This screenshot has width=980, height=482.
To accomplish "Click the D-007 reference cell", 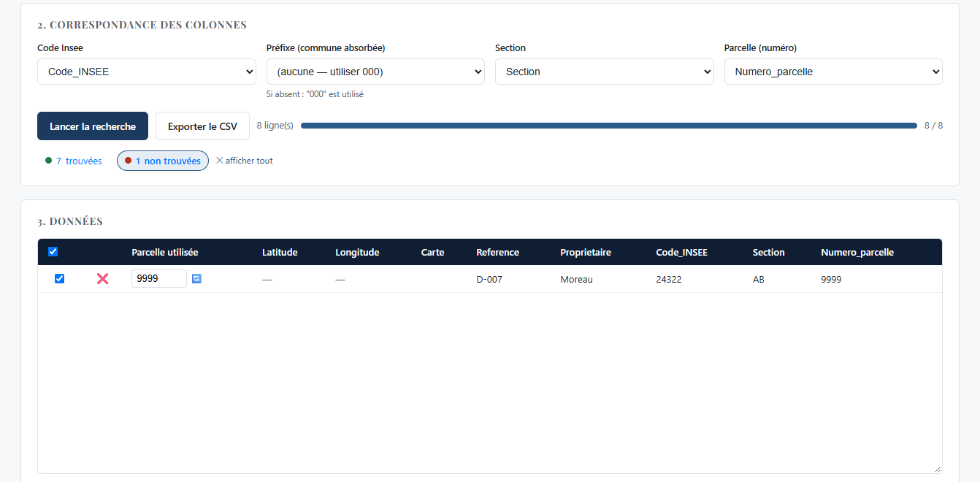I will click(489, 279).
